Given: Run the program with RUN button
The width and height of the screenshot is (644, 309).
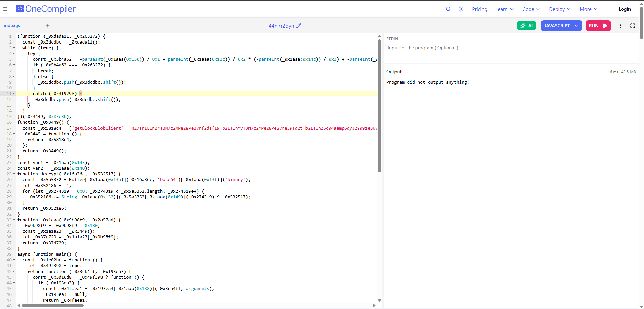Looking at the screenshot, I should click(x=598, y=26).
